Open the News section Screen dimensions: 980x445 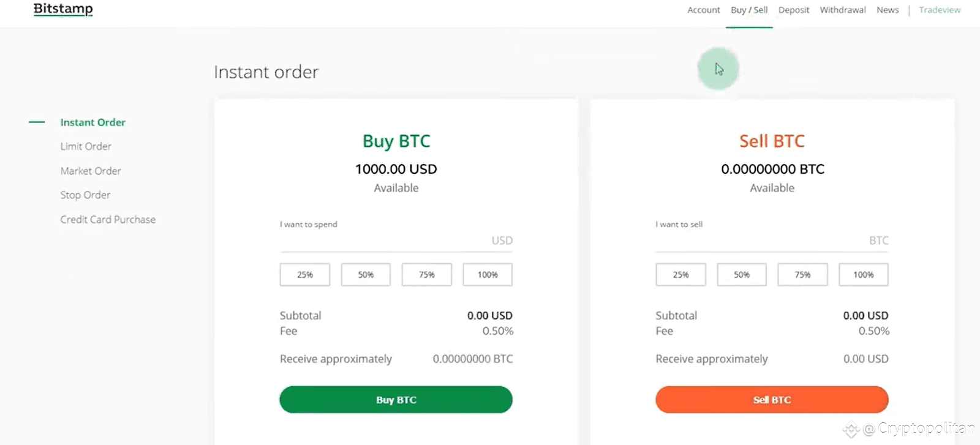[888, 10]
